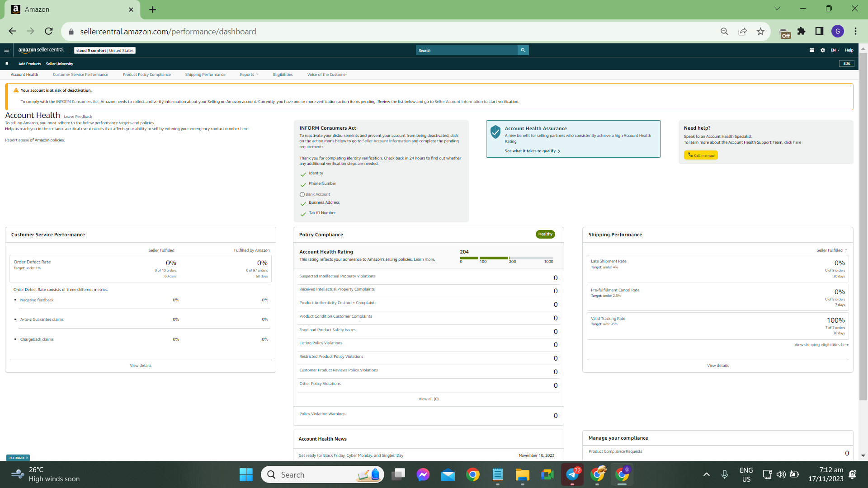
Task: Toggle the Chrome side panel icon
Action: pyautogui.click(x=819, y=31)
